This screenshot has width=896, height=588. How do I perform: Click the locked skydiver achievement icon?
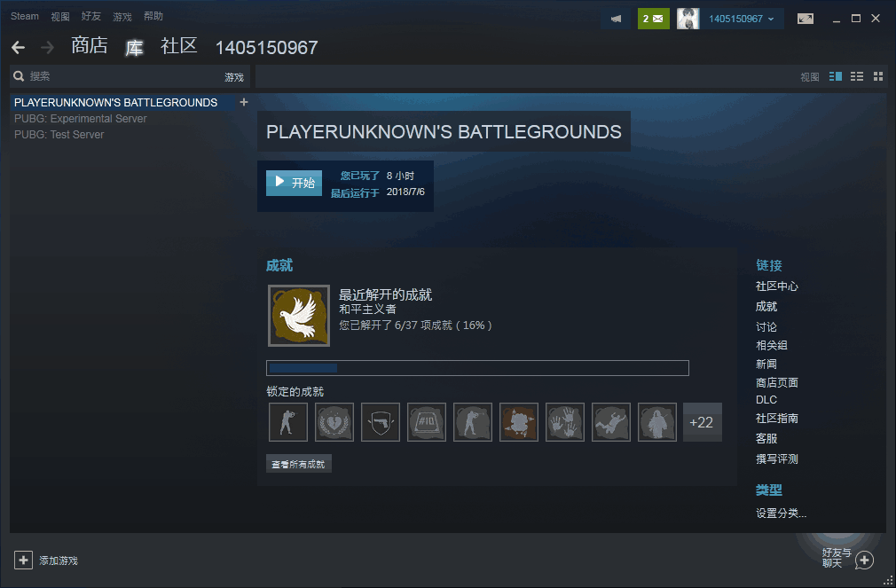[611, 422]
